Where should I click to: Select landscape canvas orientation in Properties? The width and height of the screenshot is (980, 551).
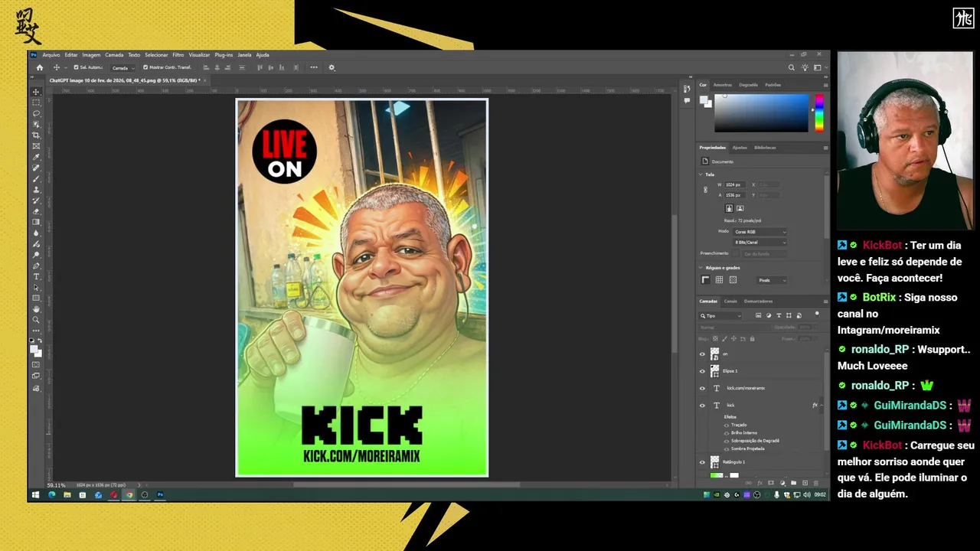(x=740, y=208)
